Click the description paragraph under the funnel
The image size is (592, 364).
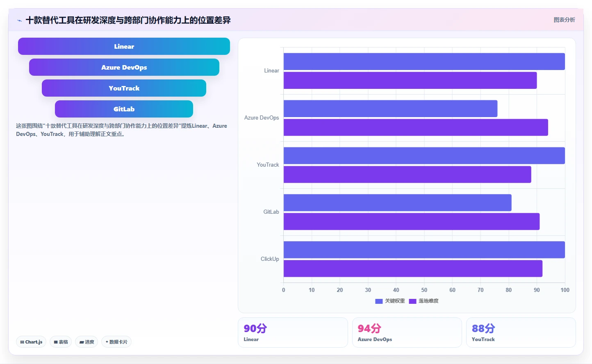tap(121, 130)
